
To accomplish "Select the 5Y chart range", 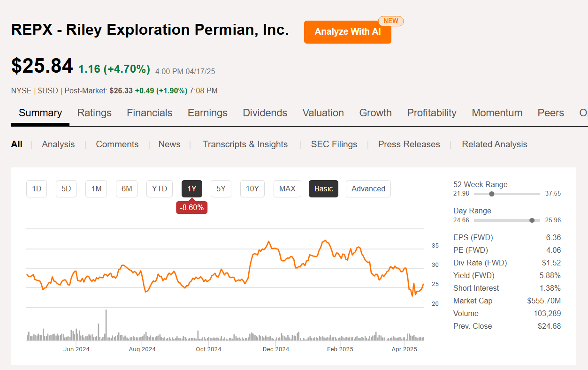I will coord(221,189).
